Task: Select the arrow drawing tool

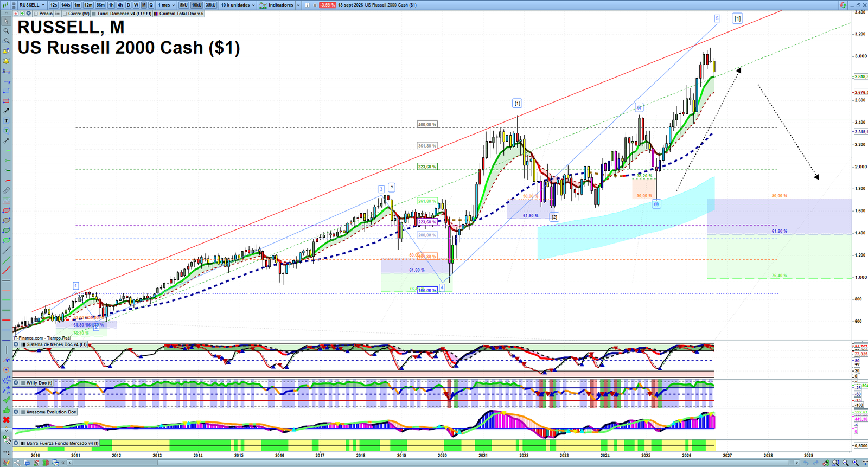Action: point(7,111)
